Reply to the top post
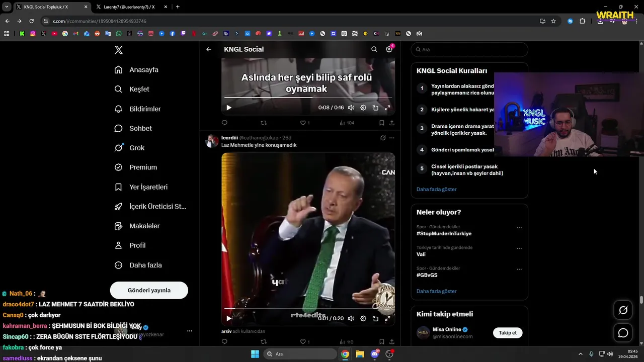This screenshot has width=644, height=362. click(x=224, y=123)
